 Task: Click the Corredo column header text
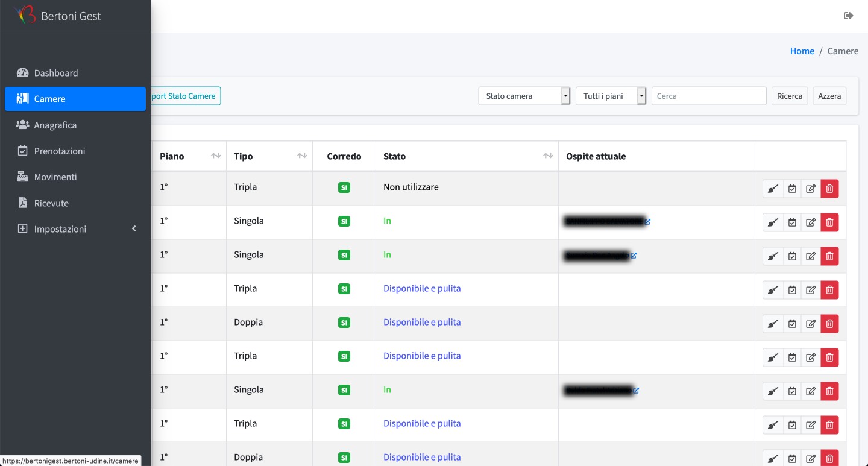pos(344,156)
